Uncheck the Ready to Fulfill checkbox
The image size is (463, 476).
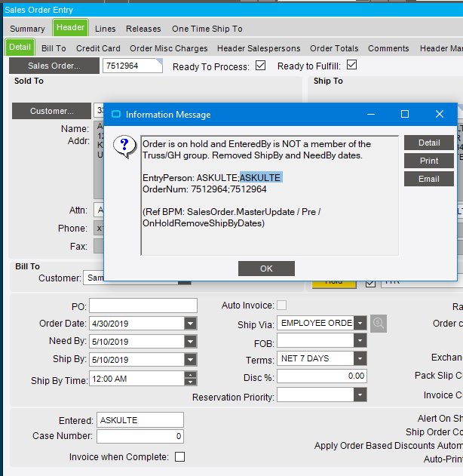click(351, 66)
